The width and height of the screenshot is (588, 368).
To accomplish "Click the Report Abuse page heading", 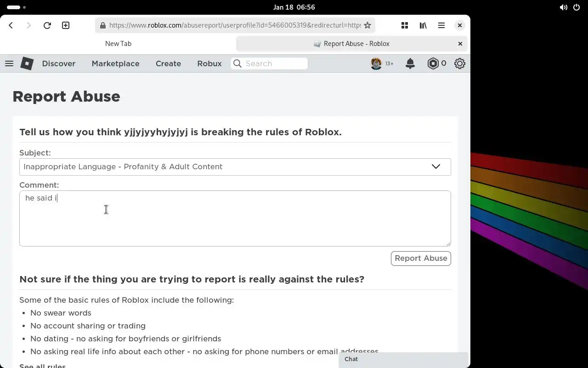I will 66,97.
